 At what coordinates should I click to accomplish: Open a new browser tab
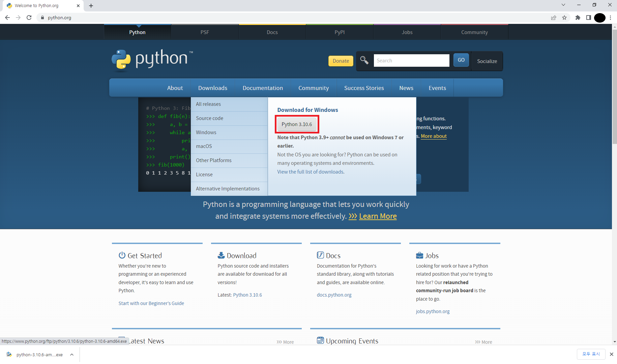point(91,6)
